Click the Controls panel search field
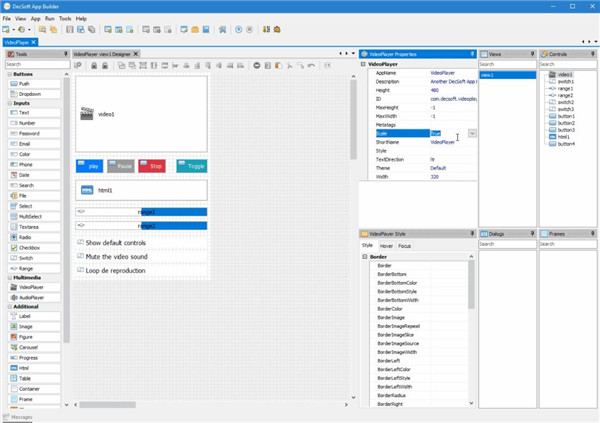Image resolution: width=600 pixels, height=423 pixels. (x=567, y=64)
